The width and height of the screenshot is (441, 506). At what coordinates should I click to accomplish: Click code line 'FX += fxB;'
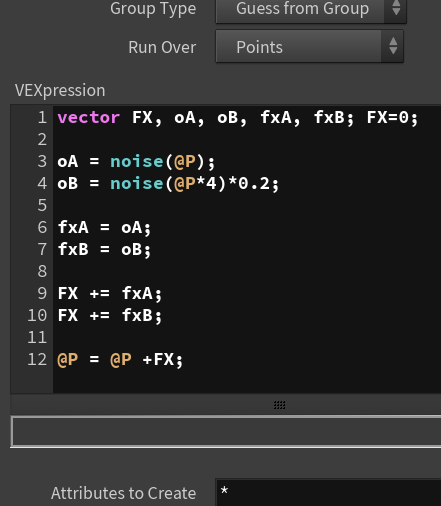(x=110, y=316)
